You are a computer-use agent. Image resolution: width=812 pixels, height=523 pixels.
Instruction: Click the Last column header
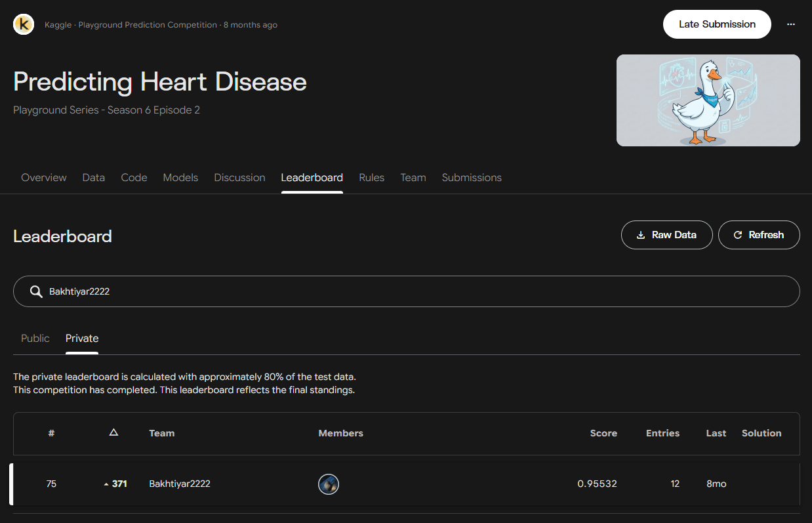[716, 433]
